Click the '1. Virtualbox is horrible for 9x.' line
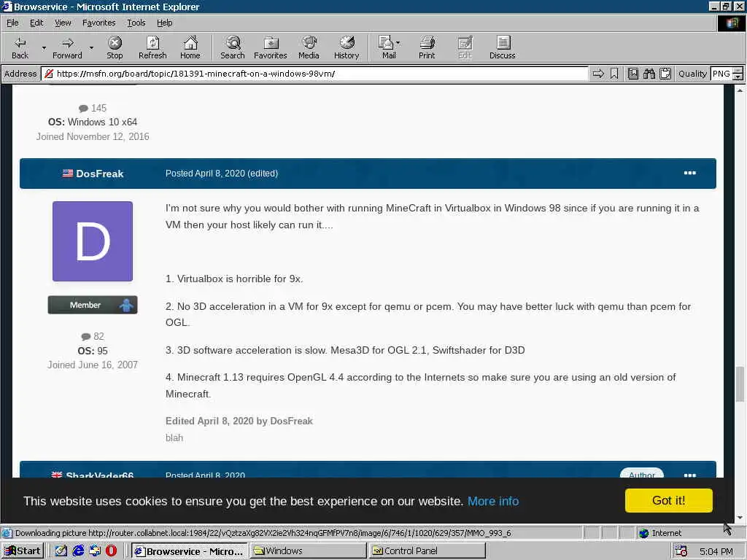Screen dimensions: 747x560 (234, 279)
